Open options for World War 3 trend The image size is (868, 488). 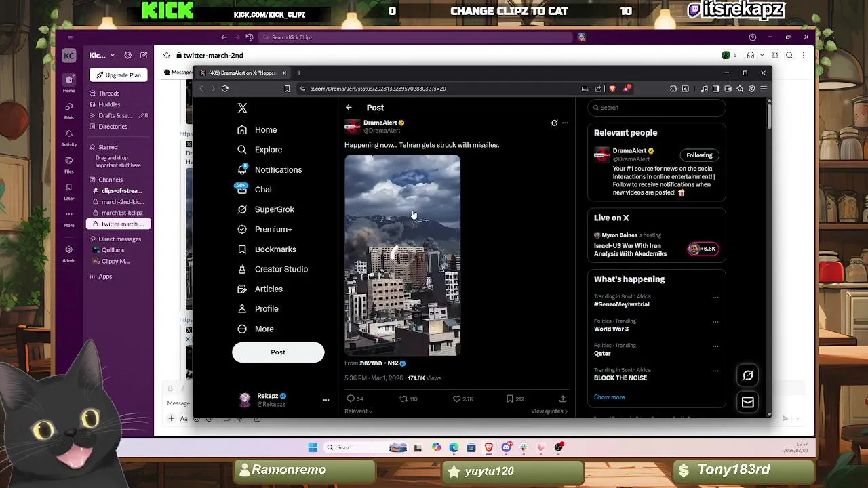coord(715,321)
